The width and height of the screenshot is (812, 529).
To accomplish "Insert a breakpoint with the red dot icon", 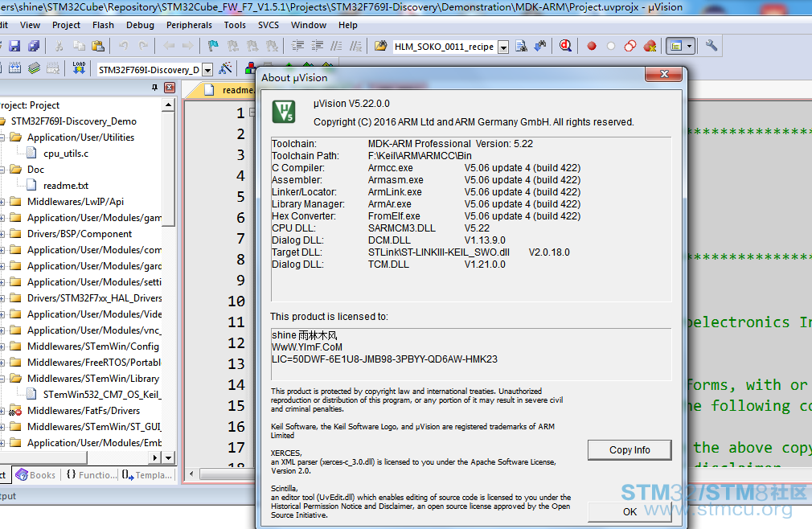I will (x=592, y=46).
